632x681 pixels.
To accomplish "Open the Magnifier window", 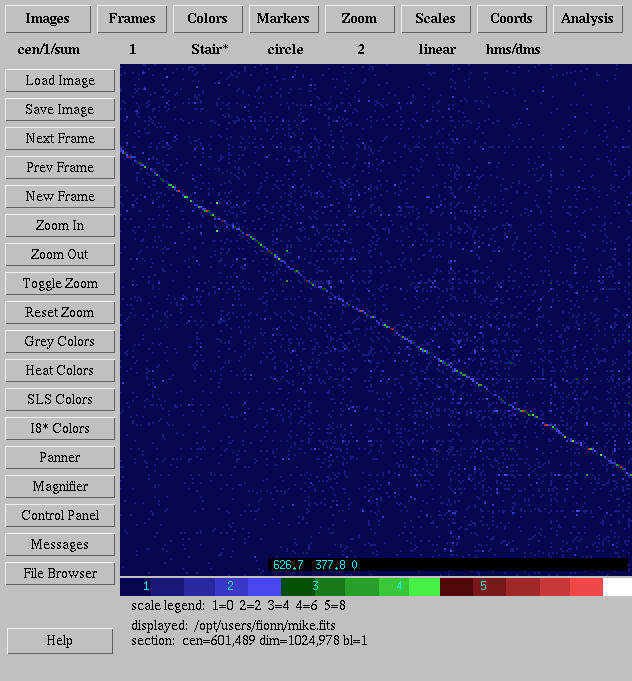I will pos(60,486).
